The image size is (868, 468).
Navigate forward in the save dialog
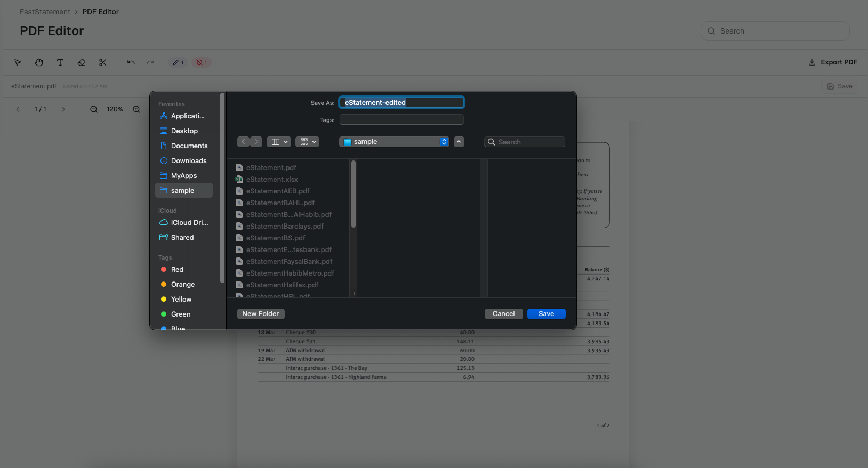point(256,142)
